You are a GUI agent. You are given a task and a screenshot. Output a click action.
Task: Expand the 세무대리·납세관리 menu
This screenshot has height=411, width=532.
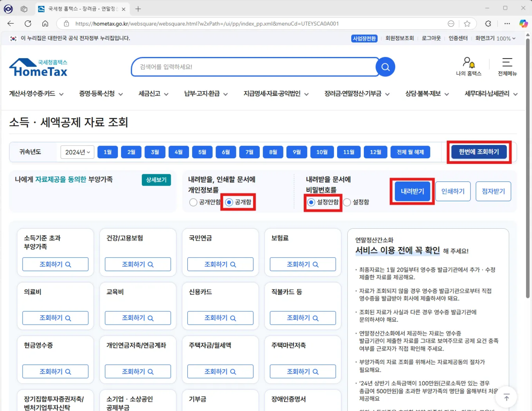pos(491,94)
